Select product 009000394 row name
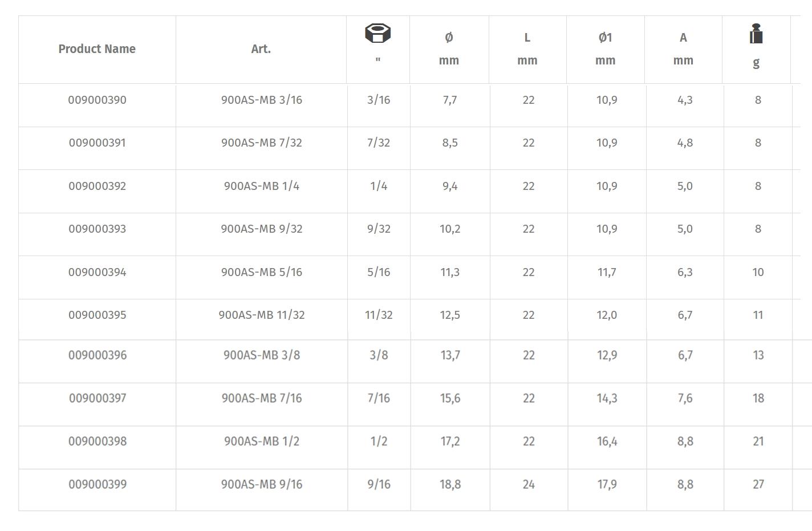The height and width of the screenshot is (531, 812). tap(97, 273)
